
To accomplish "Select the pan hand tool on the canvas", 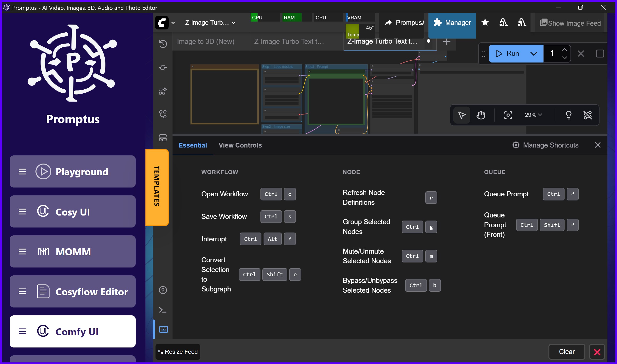I will 481,115.
